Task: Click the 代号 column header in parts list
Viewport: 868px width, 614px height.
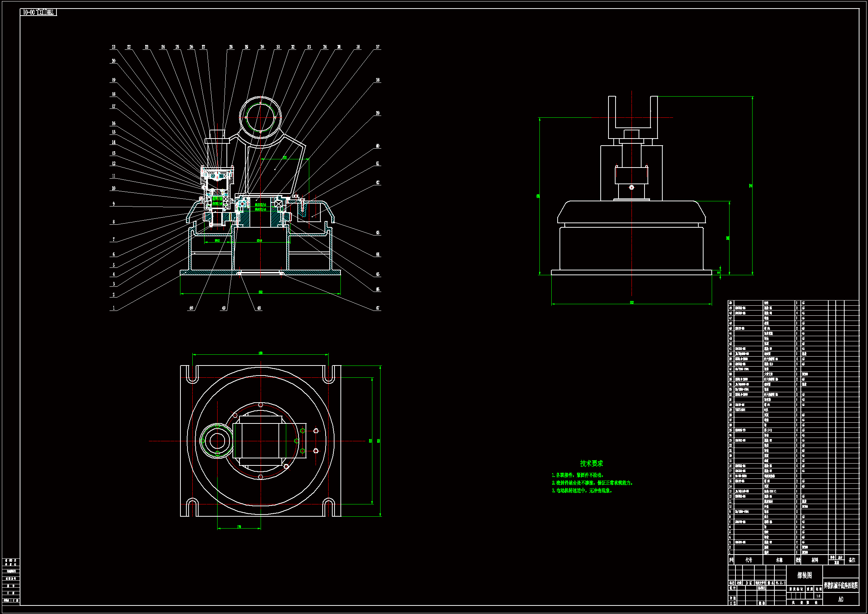Action: click(x=748, y=560)
